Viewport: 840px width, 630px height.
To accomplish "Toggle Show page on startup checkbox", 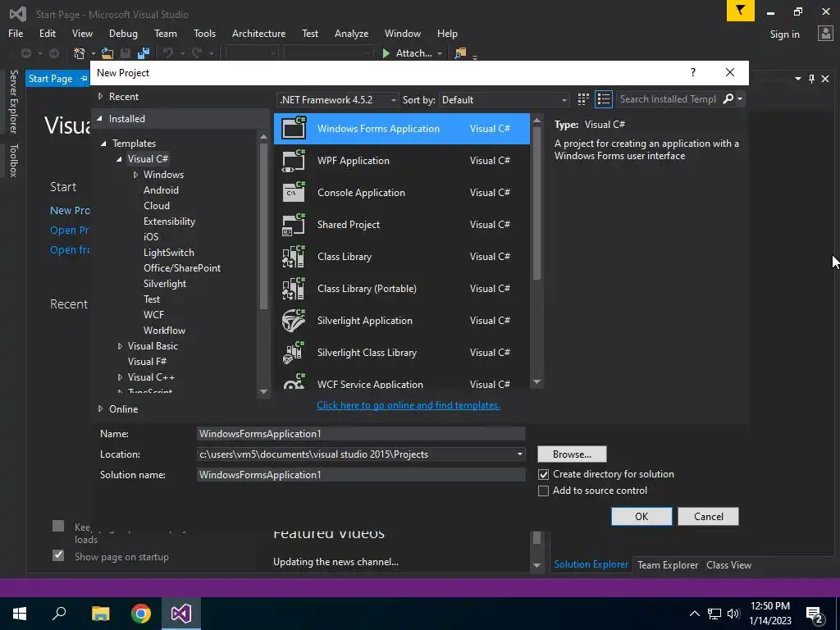I will click(x=58, y=555).
